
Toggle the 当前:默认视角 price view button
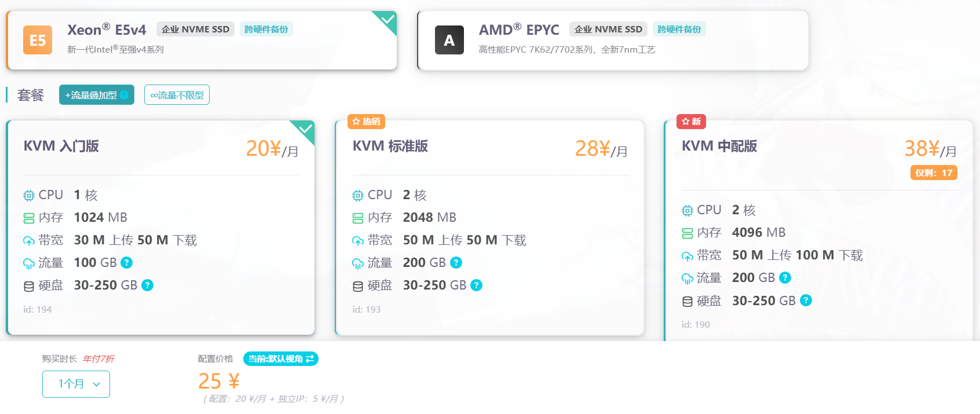click(281, 359)
